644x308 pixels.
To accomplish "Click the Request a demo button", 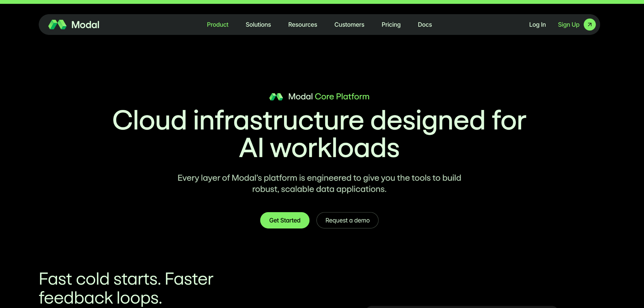I will (x=347, y=220).
